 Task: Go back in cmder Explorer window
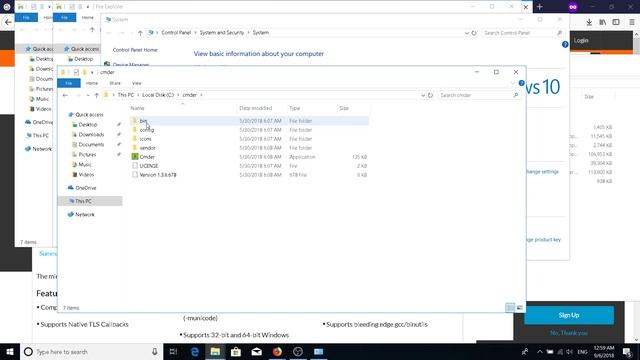(x=65, y=95)
